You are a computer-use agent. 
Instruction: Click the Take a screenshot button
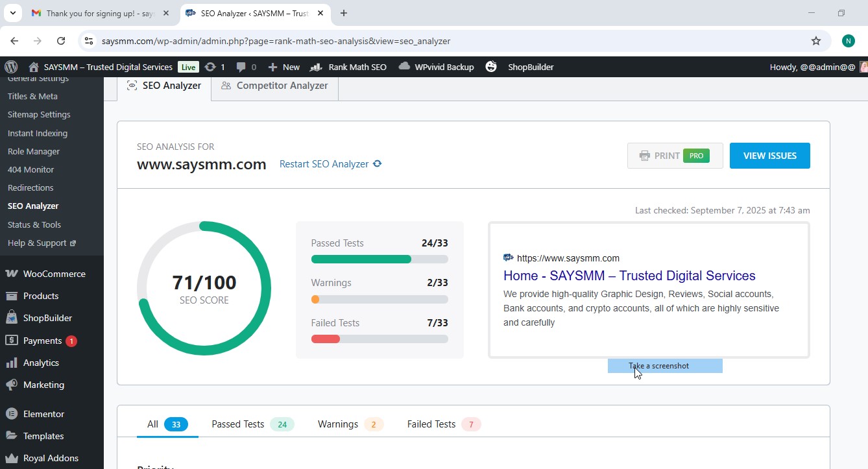[x=664, y=365]
